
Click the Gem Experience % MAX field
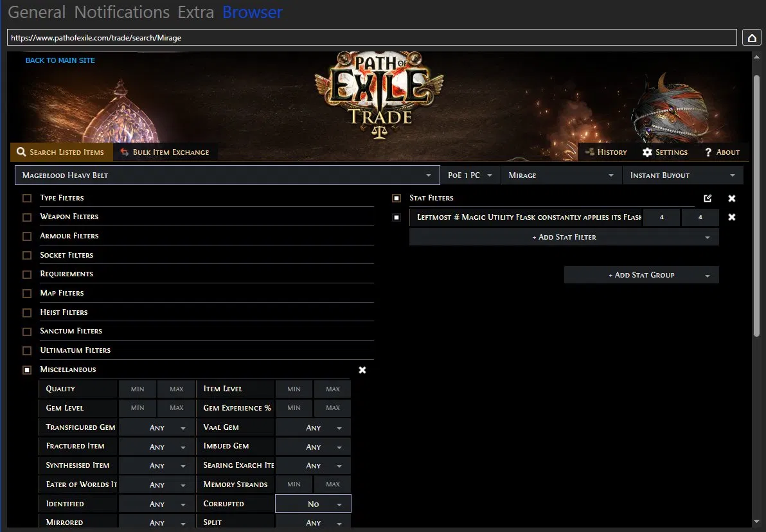(333, 408)
